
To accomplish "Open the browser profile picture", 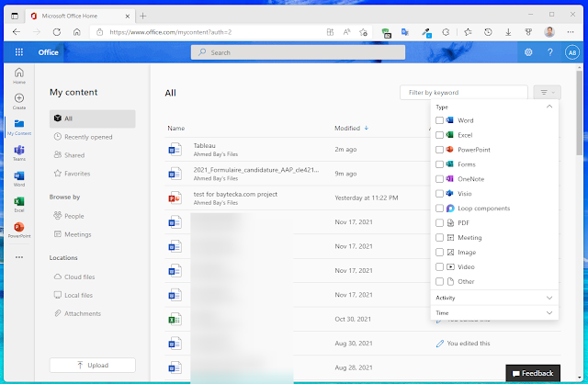I will pyautogui.click(x=549, y=32).
